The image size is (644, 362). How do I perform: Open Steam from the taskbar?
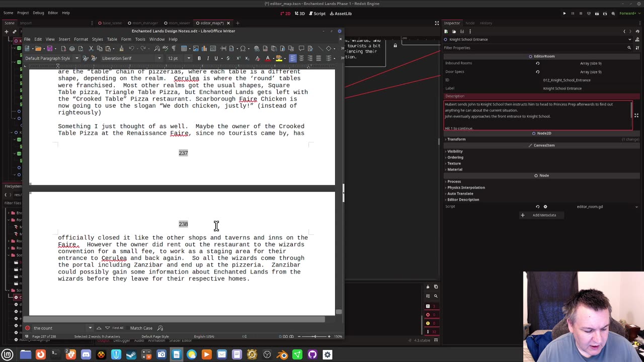[131, 354]
